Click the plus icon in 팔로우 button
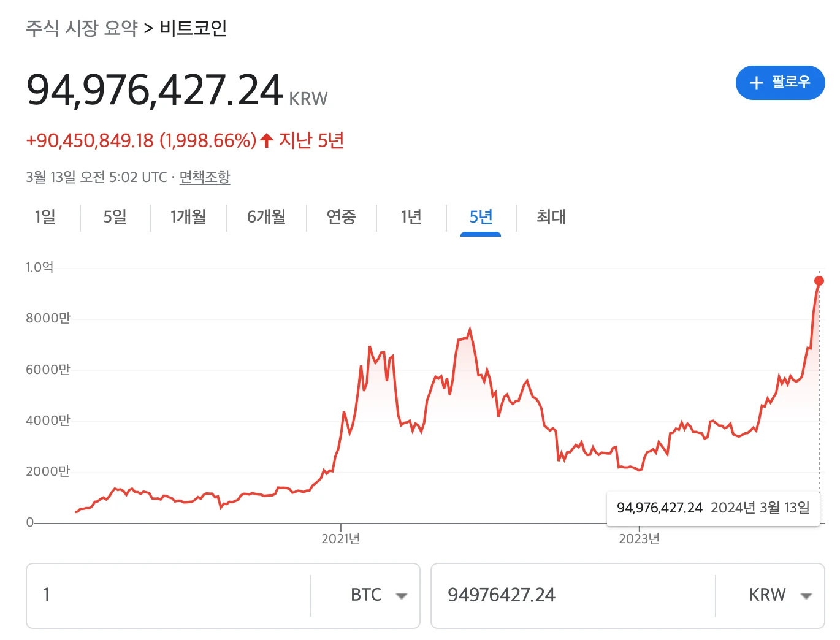Viewport: 840px width, 640px height. click(x=756, y=83)
